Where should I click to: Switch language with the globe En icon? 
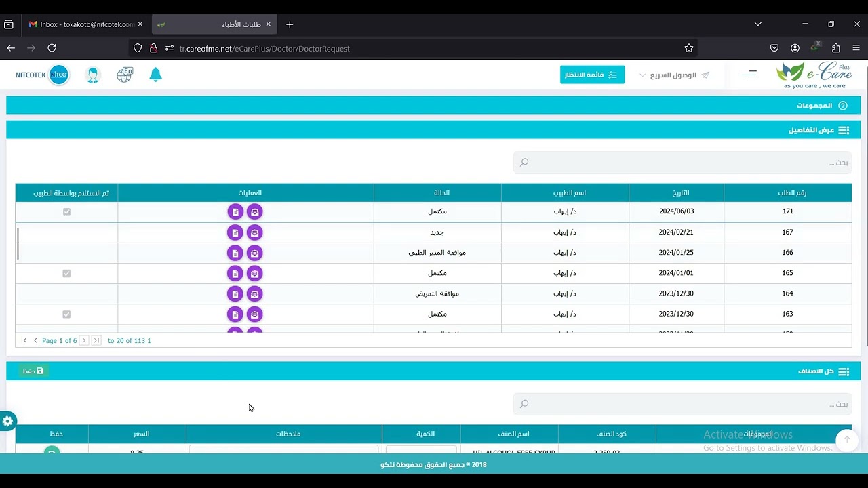click(x=125, y=75)
